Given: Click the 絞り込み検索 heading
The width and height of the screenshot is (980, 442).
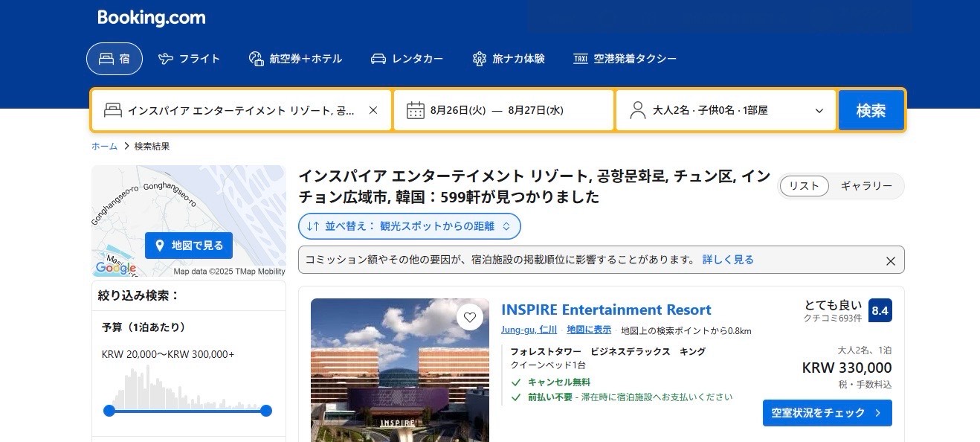Looking at the screenshot, I should 139,295.
